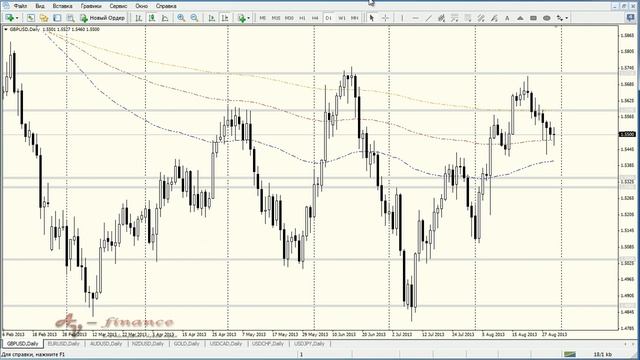This screenshot has height=360, width=640.
Task: Toggle chart shift from right border
Action: click(x=224, y=18)
